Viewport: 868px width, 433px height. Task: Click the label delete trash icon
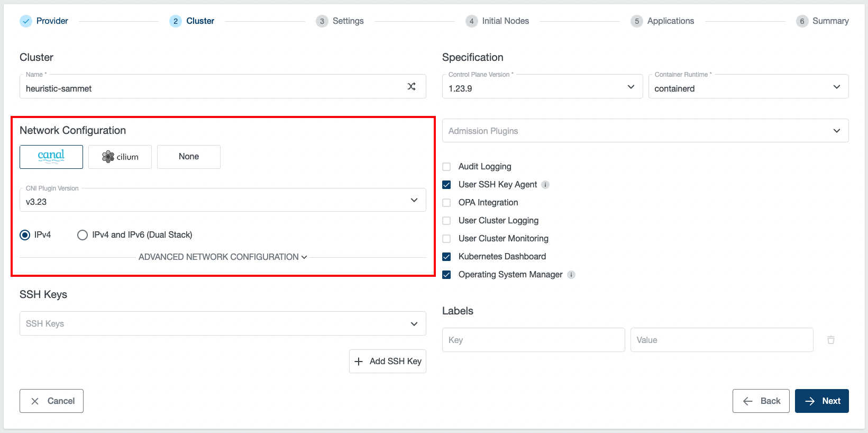pyautogui.click(x=830, y=340)
